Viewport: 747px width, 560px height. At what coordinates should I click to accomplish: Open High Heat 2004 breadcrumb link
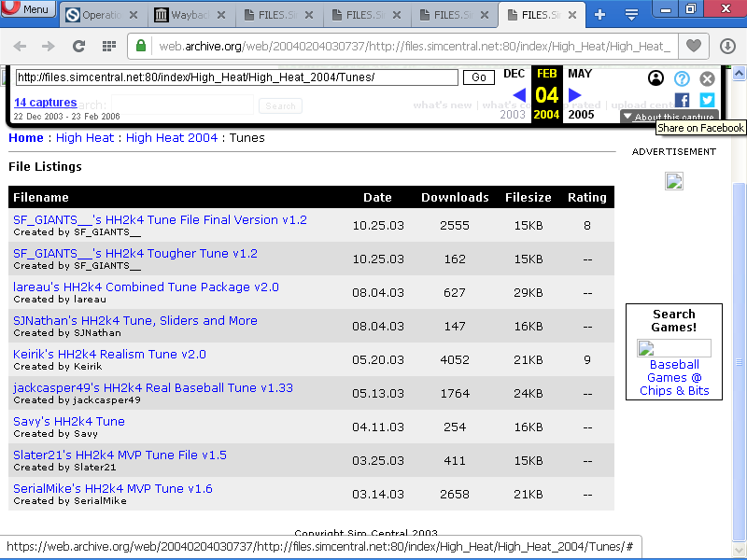(x=172, y=138)
